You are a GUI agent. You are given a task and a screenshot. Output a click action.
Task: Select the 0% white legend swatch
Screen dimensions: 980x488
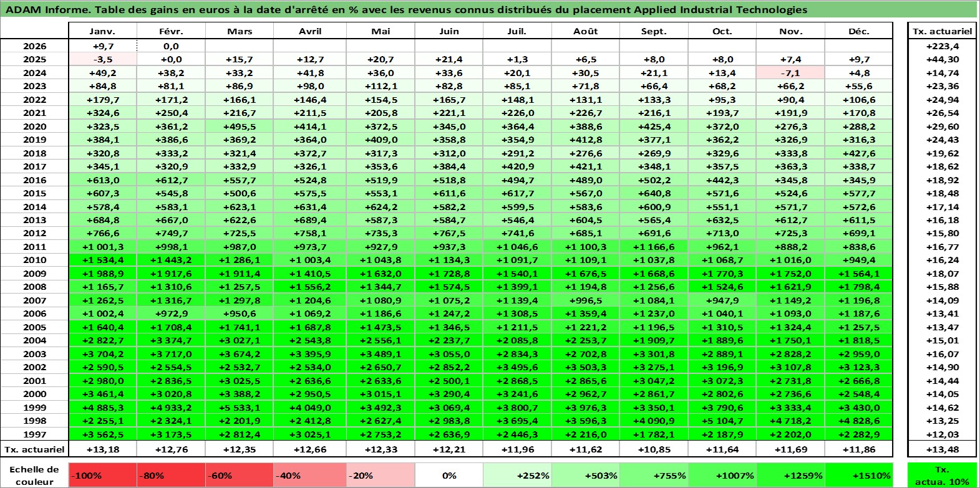tap(449, 475)
